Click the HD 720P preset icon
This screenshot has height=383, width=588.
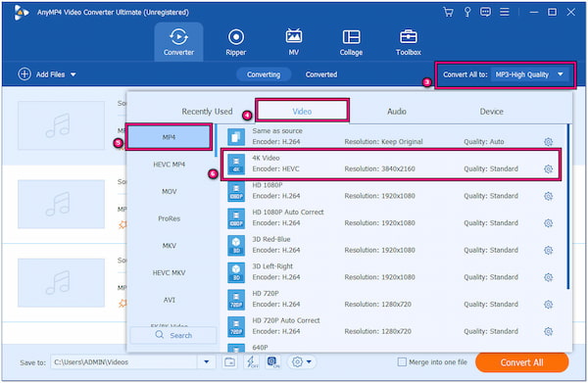tap(236, 300)
